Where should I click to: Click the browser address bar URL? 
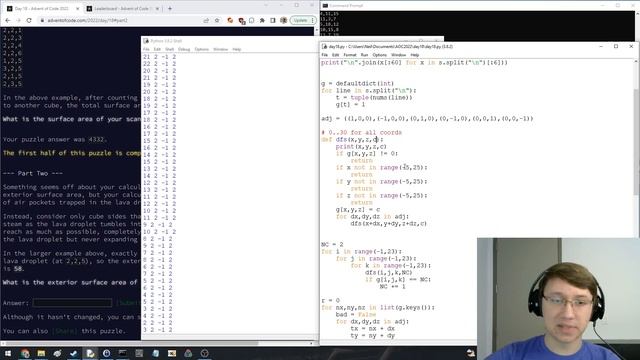pos(88,20)
